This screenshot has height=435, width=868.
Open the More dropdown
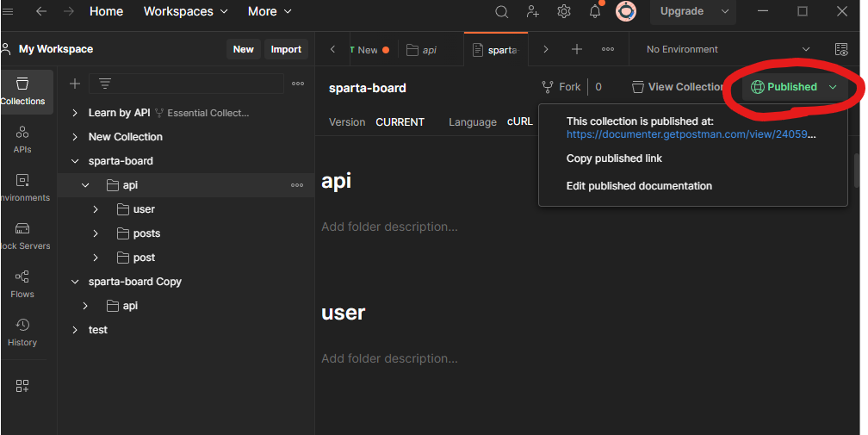click(270, 11)
